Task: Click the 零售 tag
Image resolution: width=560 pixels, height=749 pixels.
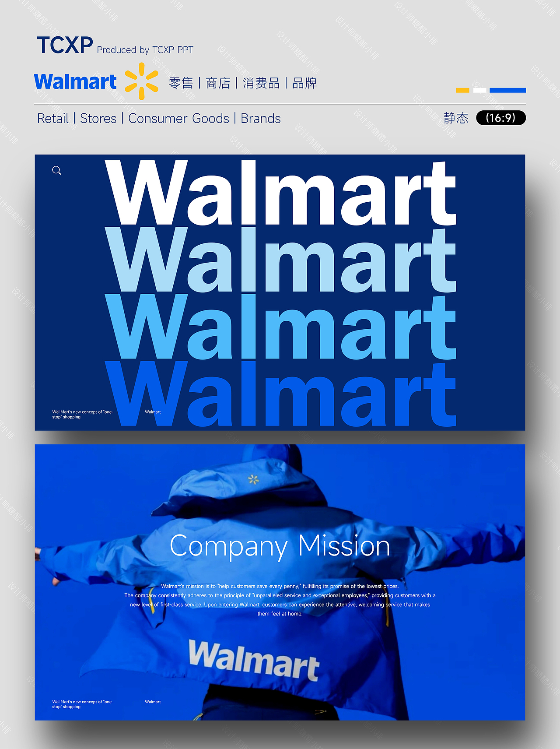Action: point(181,83)
